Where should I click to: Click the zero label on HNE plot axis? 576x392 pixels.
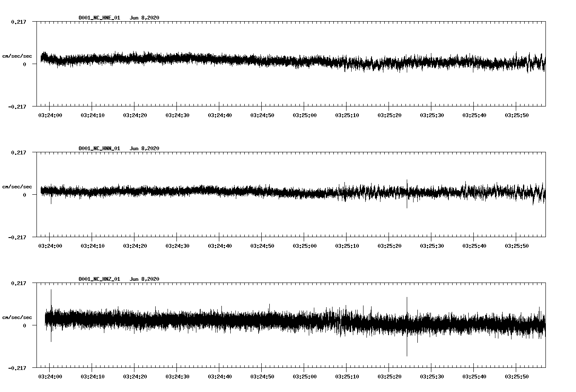25,64
